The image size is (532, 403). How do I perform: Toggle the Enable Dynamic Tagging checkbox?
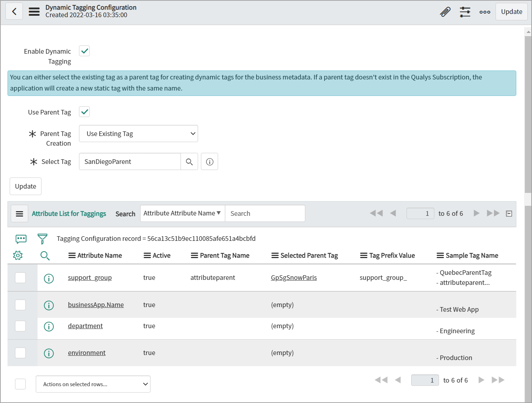pyautogui.click(x=84, y=51)
